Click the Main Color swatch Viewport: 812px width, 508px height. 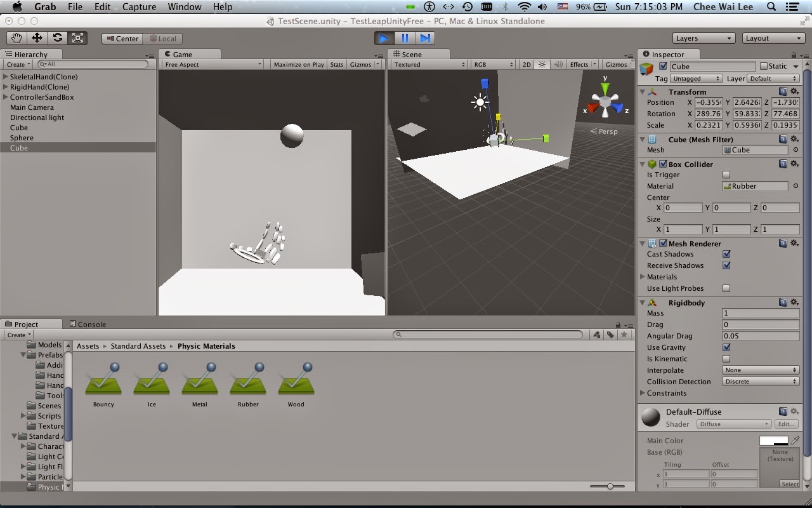coord(773,441)
